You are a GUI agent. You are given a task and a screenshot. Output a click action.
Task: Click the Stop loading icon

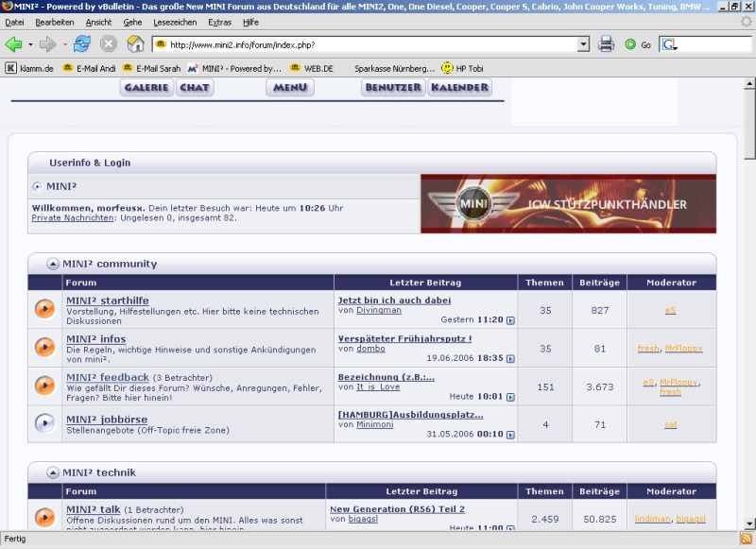click(x=109, y=44)
